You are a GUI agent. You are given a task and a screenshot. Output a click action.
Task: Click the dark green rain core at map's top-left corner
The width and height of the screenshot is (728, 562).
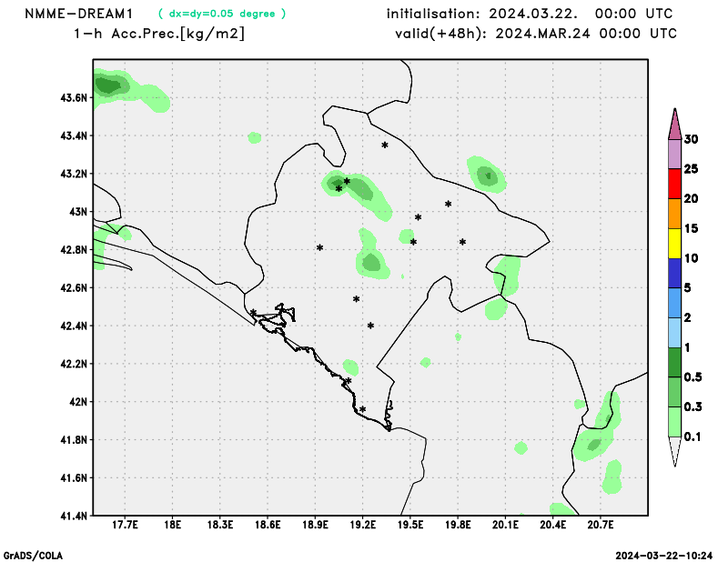[108, 85]
